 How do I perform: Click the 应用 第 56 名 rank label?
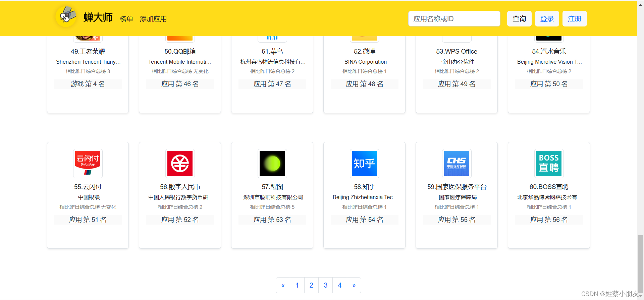pyautogui.click(x=549, y=220)
